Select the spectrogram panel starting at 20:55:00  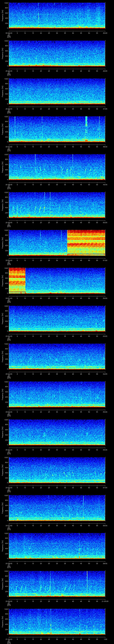(x=57, y=432)
